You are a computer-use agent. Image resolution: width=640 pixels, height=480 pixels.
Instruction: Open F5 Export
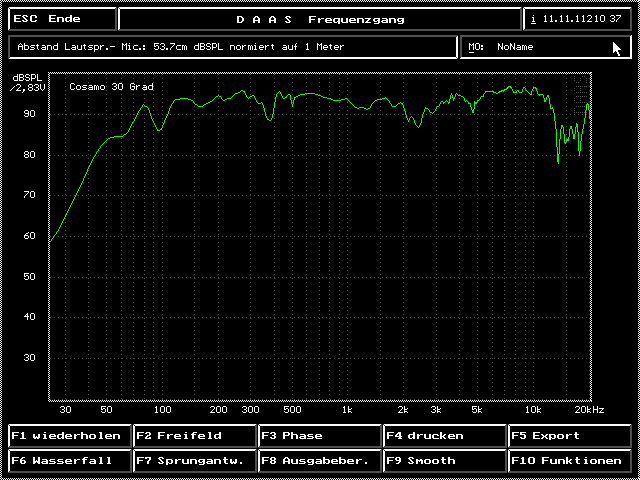tap(570, 436)
